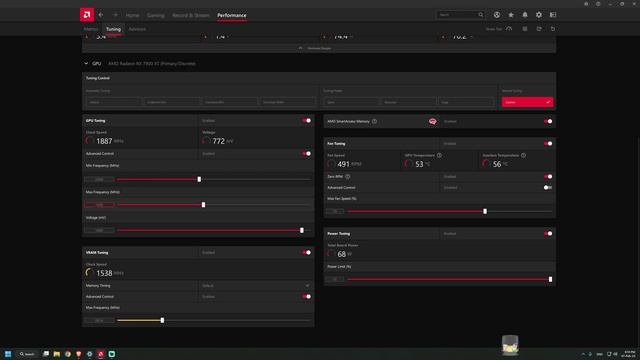Open the Home tab
Image resolution: width=640 pixels, height=360 pixels.
click(132, 15)
